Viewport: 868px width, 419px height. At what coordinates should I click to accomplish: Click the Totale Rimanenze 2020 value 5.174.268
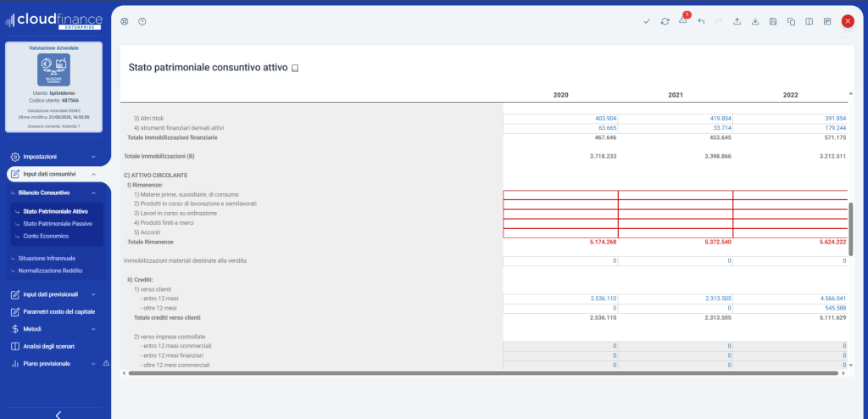pyautogui.click(x=603, y=243)
